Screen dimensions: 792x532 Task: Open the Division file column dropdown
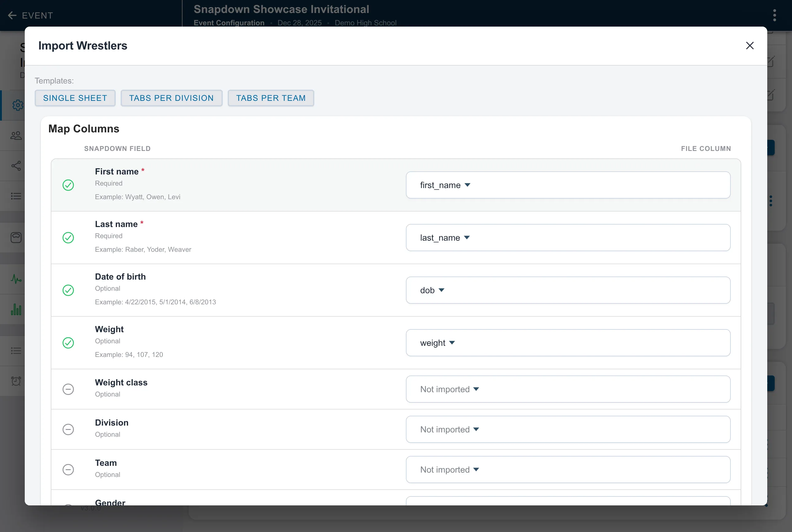pyautogui.click(x=568, y=429)
